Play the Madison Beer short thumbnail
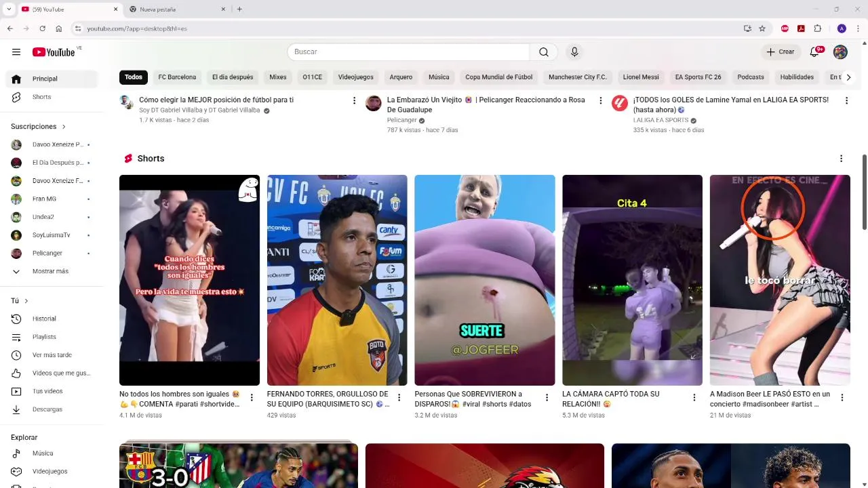This screenshot has width=868, height=488. [x=780, y=280]
